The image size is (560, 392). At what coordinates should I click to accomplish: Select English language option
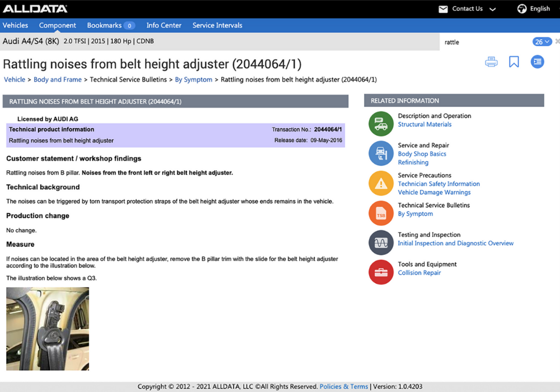540,8
